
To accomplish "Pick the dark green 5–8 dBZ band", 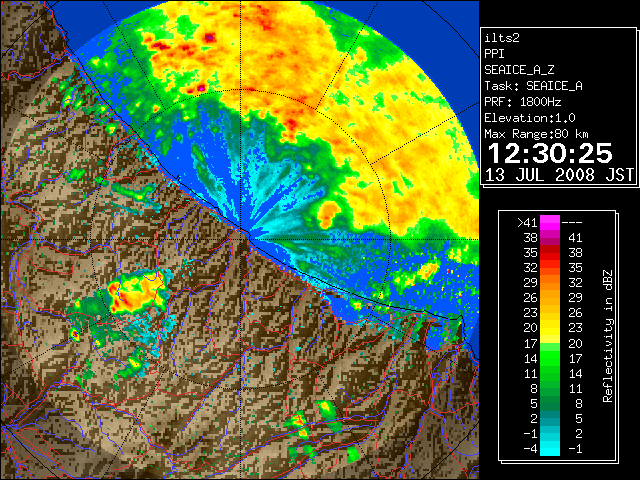I will point(550,403).
